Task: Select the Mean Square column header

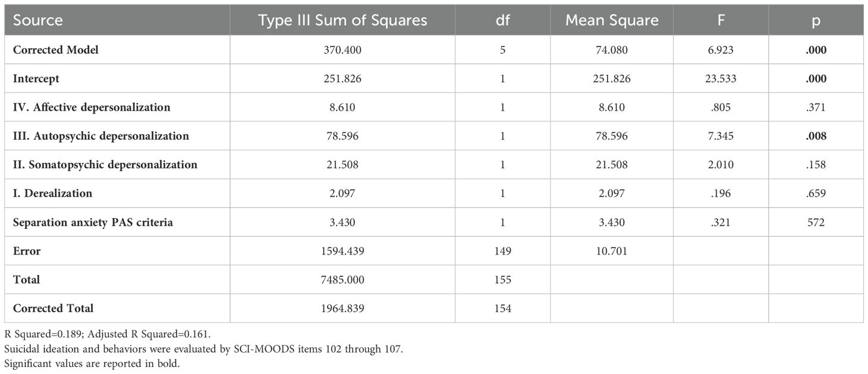Action: coord(612,20)
